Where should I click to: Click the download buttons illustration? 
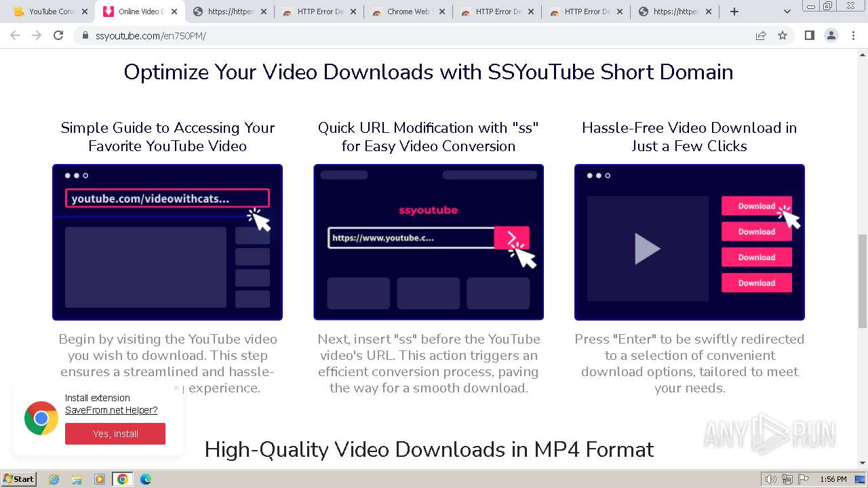pyautogui.click(x=690, y=242)
